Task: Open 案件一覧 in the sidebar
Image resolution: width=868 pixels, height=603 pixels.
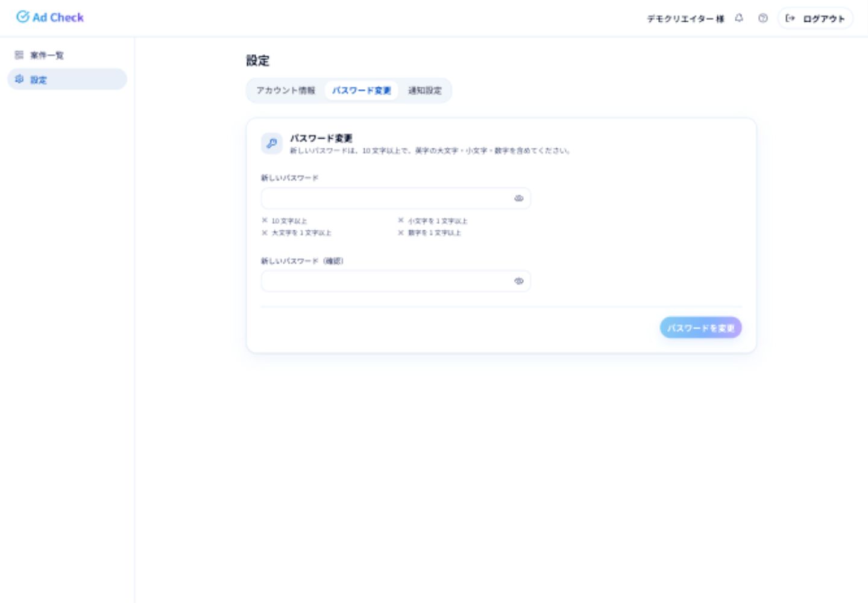Action: 67,55
